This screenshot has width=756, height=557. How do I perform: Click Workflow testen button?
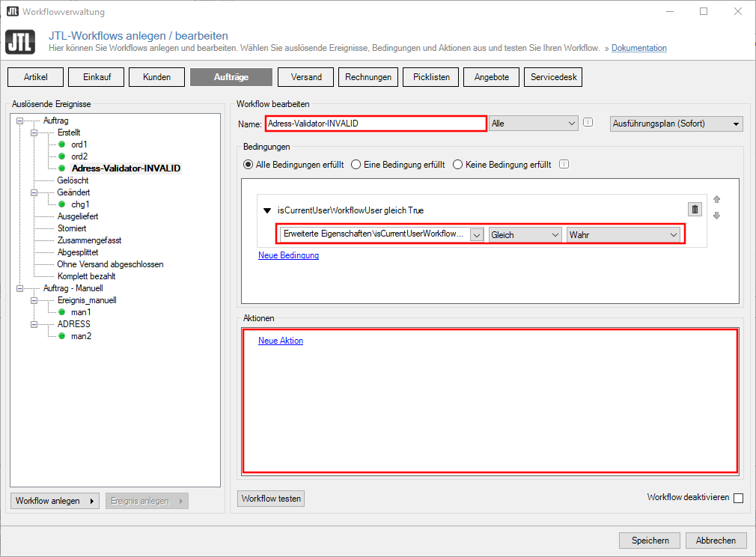coord(271,499)
